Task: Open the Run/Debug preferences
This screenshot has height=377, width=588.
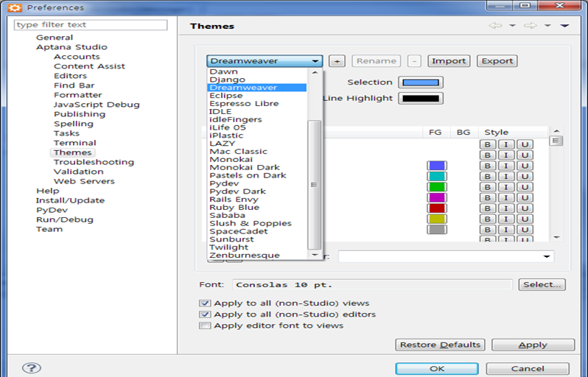Action: pyautogui.click(x=65, y=219)
